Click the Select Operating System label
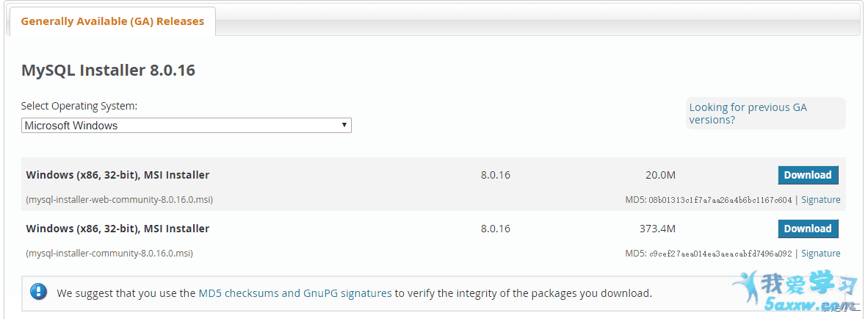Image resolution: width=868 pixels, height=319 pixels. [79, 106]
